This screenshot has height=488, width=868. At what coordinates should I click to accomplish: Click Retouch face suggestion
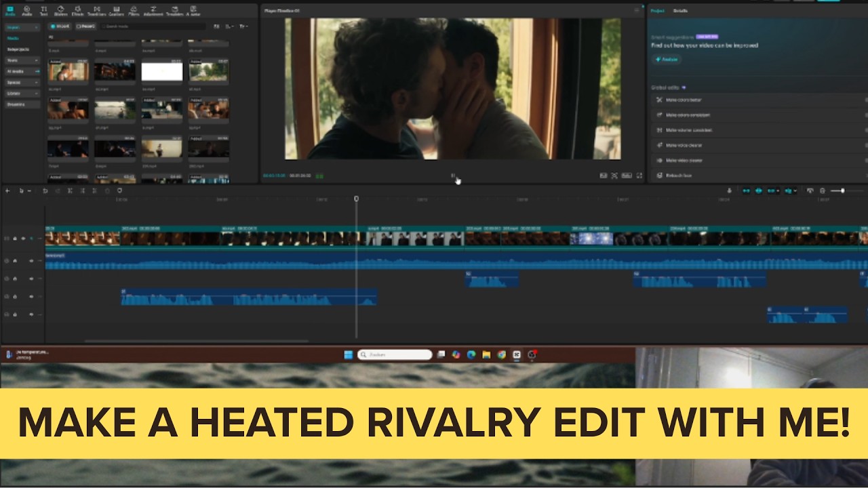click(x=758, y=176)
